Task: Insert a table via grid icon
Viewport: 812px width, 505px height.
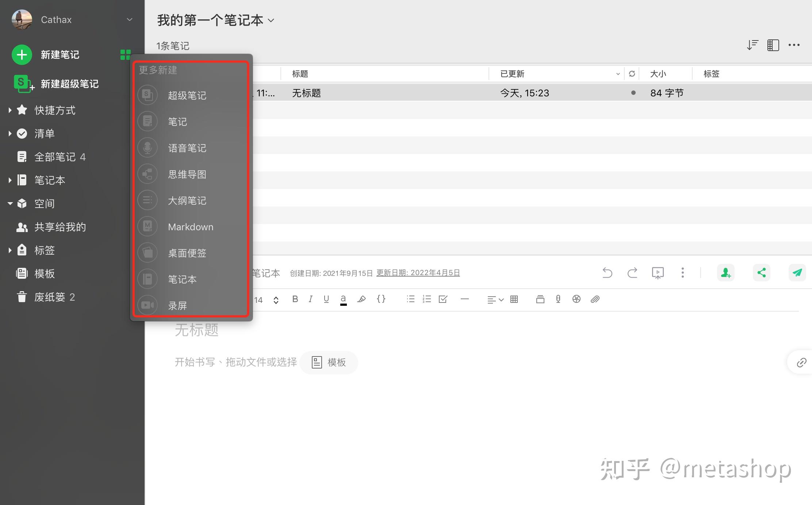Action: (x=514, y=299)
